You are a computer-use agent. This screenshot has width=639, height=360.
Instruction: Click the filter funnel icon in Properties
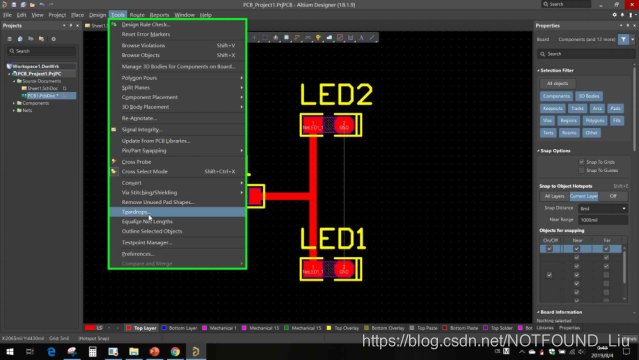tap(623, 39)
